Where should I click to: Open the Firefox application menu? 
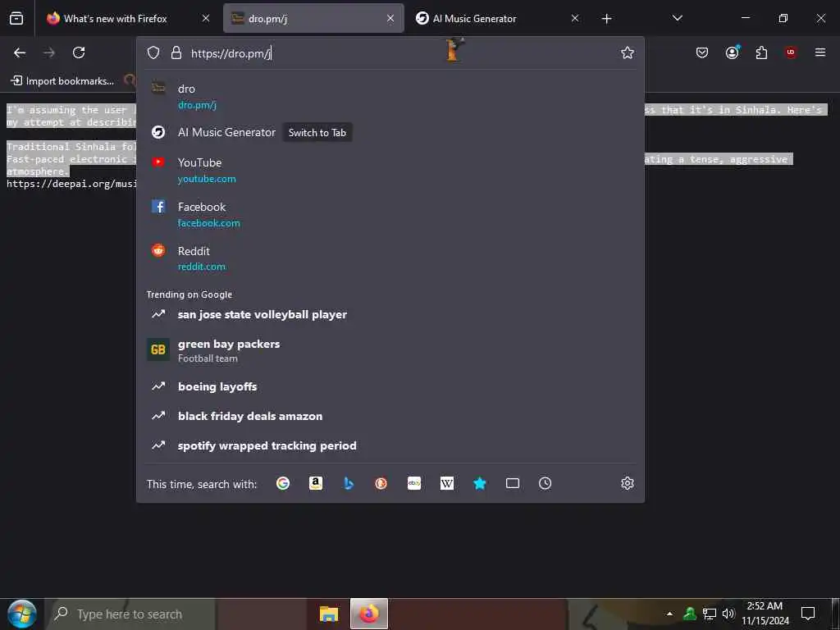tap(820, 52)
